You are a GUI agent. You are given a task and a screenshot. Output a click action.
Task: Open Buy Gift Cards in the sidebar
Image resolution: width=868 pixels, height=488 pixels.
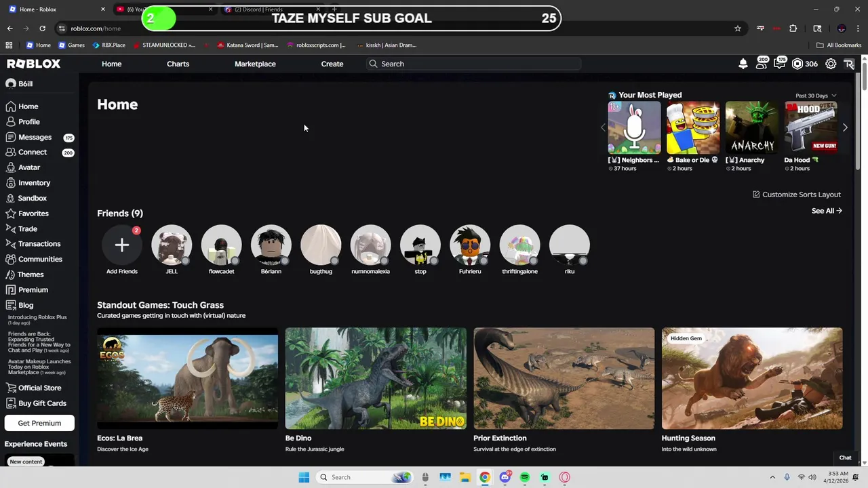tap(42, 403)
